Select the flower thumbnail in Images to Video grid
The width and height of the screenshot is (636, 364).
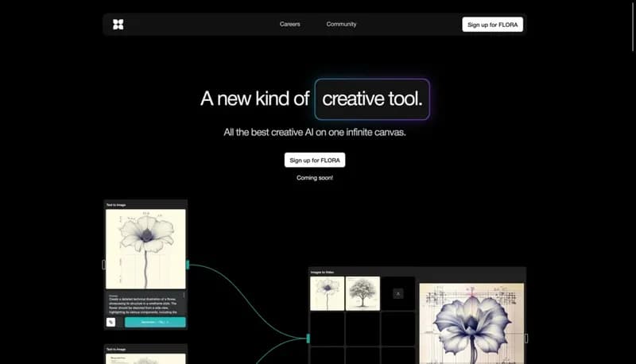pos(328,293)
